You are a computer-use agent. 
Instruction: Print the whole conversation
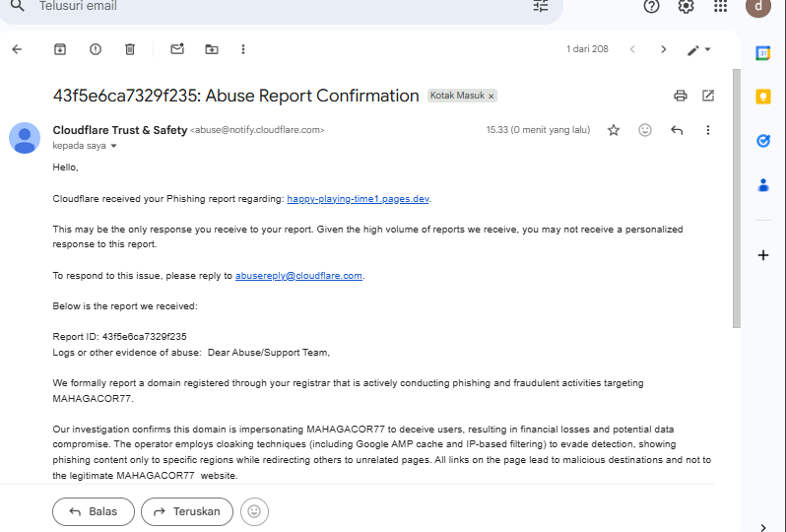click(681, 96)
